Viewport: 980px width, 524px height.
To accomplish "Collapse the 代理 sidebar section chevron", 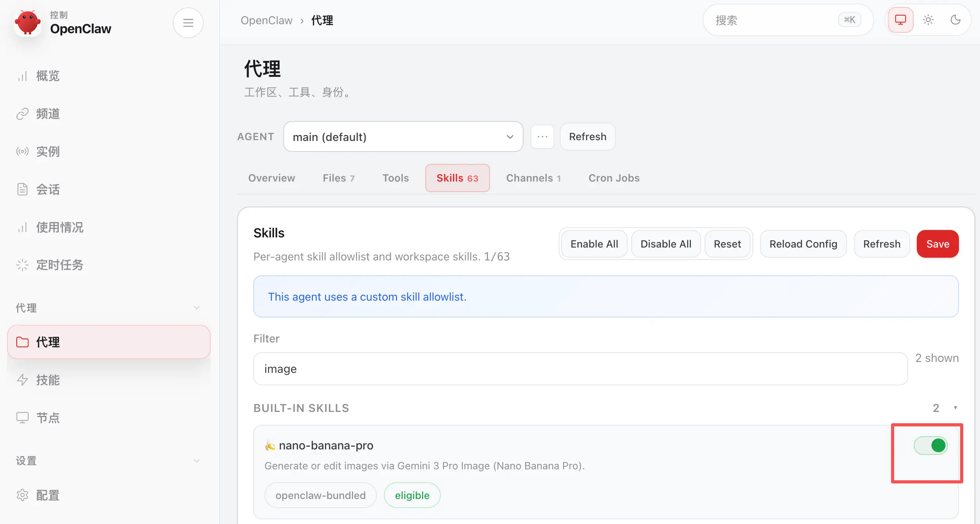I will tap(197, 308).
